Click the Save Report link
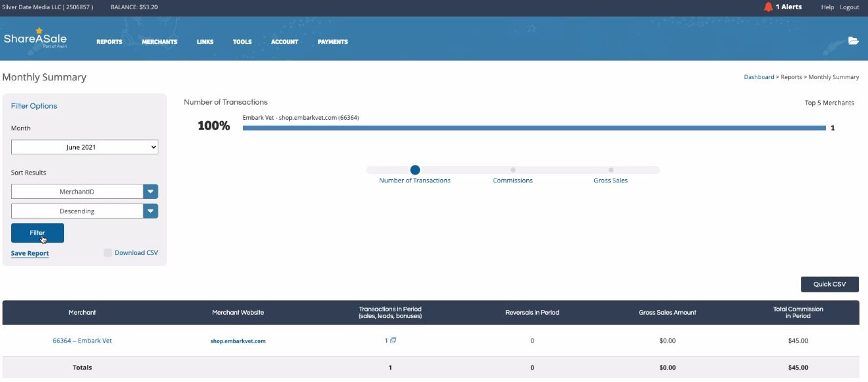The height and width of the screenshot is (382, 868). [x=30, y=253]
